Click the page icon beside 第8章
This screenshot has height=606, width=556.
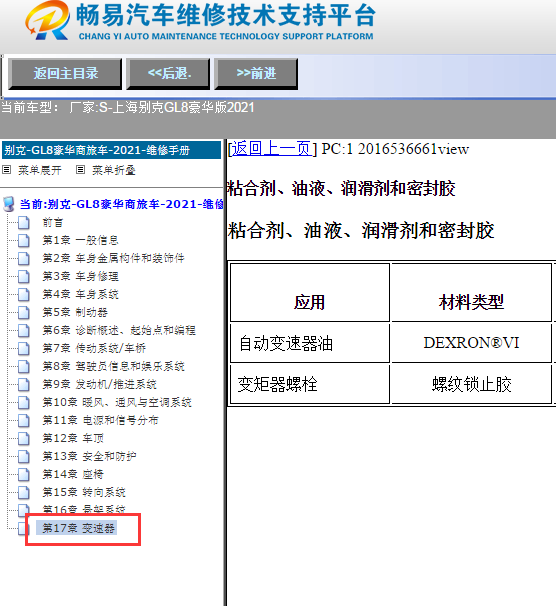24,366
